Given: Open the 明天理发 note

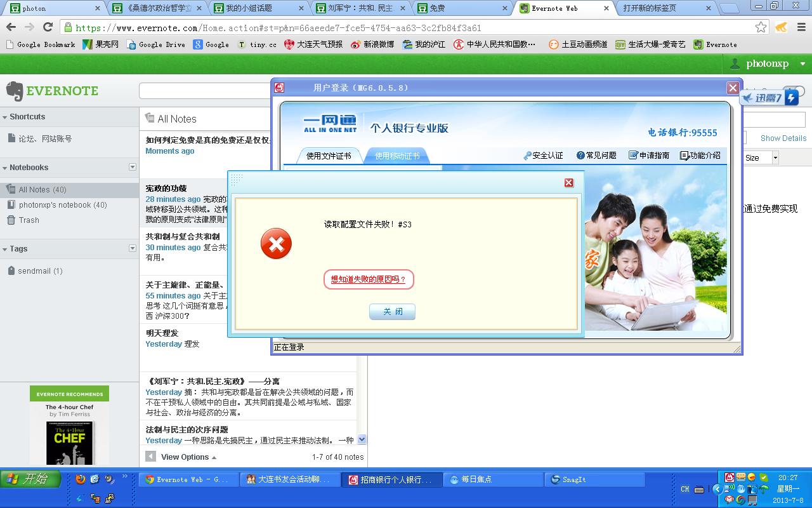Looking at the screenshot, I should tap(248, 348).
